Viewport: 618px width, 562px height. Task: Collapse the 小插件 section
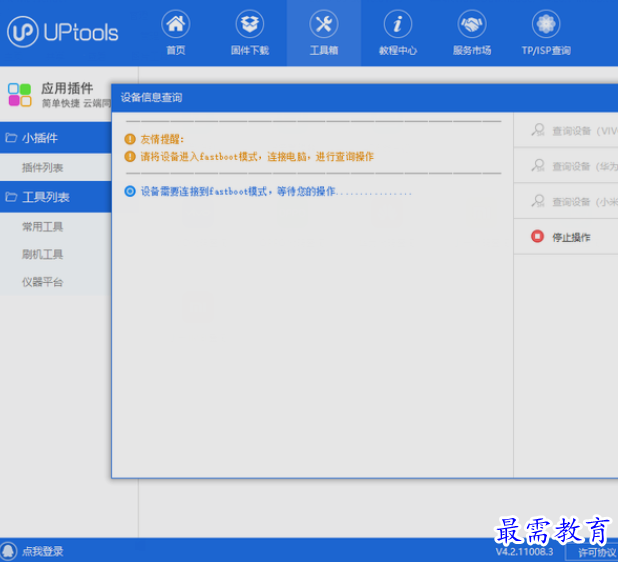(x=56, y=138)
